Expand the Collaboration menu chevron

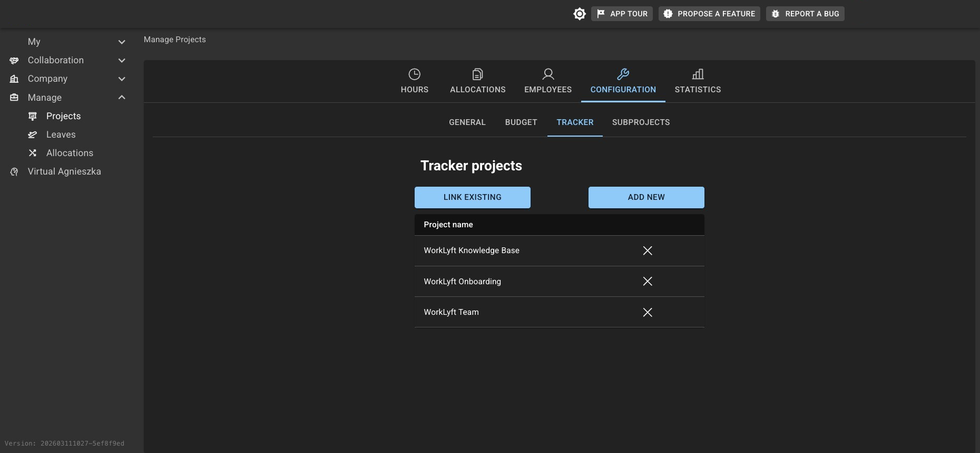pos(122,61)
